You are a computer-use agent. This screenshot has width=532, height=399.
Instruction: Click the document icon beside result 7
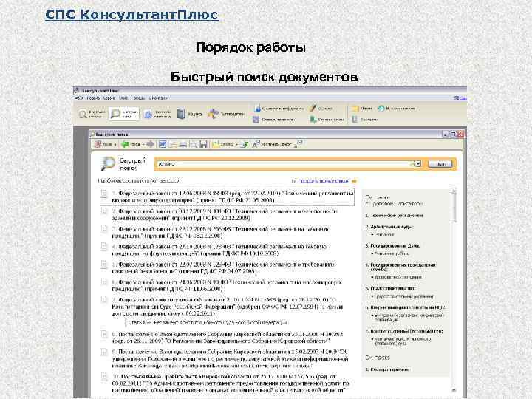point(104,301)
